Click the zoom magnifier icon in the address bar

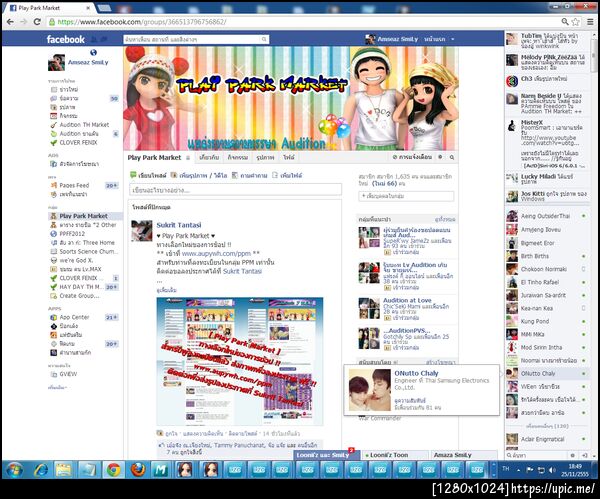point(565,22)
